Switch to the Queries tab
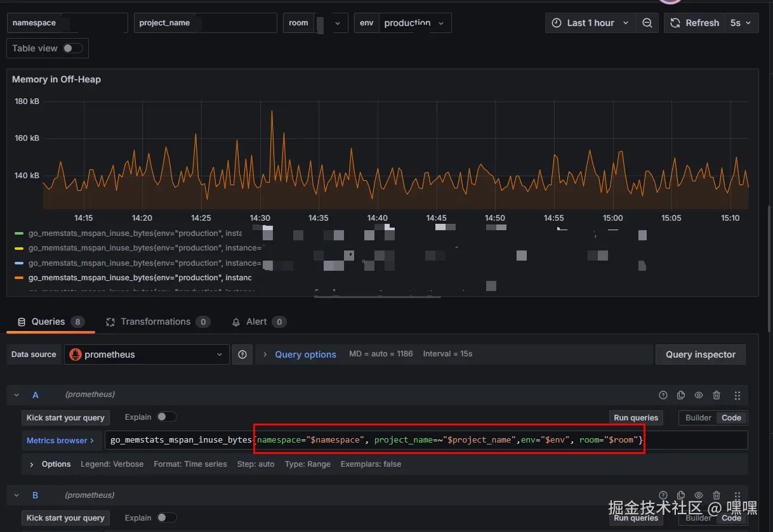The height and width of the screenshot is (532, 773). [51, 321]
